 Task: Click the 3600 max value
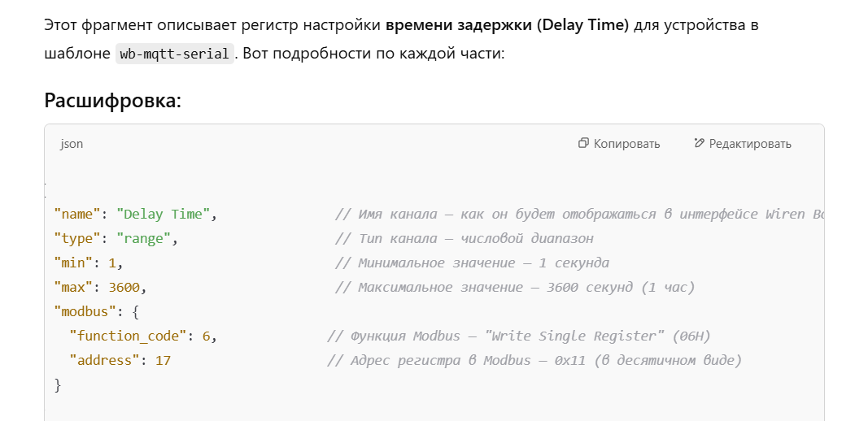124,287
